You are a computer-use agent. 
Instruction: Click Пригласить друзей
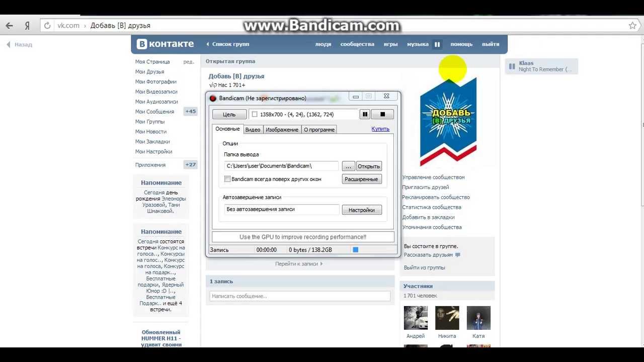(426, 188)
